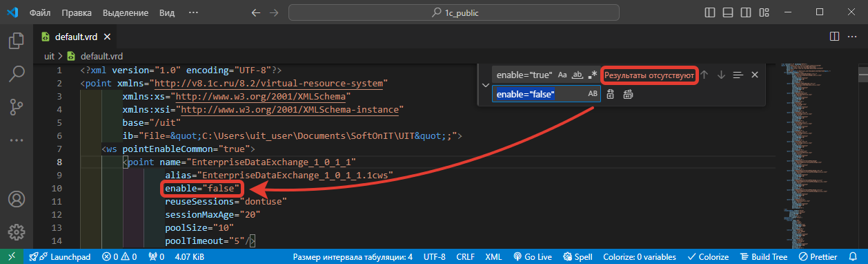Go back with the navigation arrow
Viewport: 868px width, 264px height.
[x=256, y=12]
